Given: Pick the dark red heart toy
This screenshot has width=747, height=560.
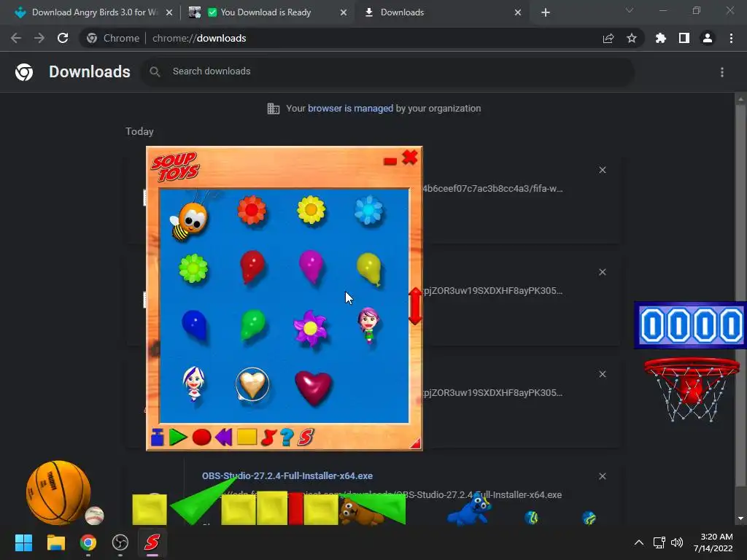Looking at the screenshot, I should tap(313, 388).
